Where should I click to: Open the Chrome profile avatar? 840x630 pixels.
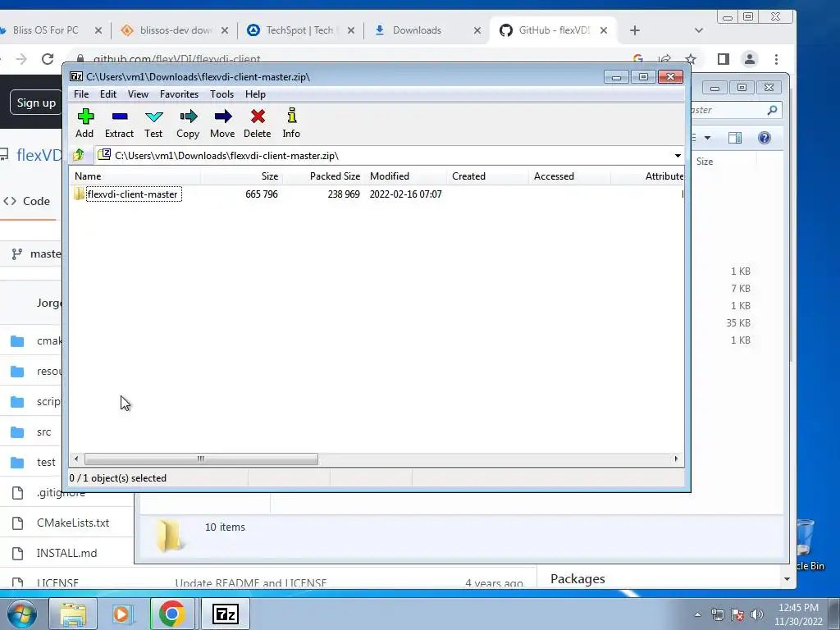(x=750, y=59)
